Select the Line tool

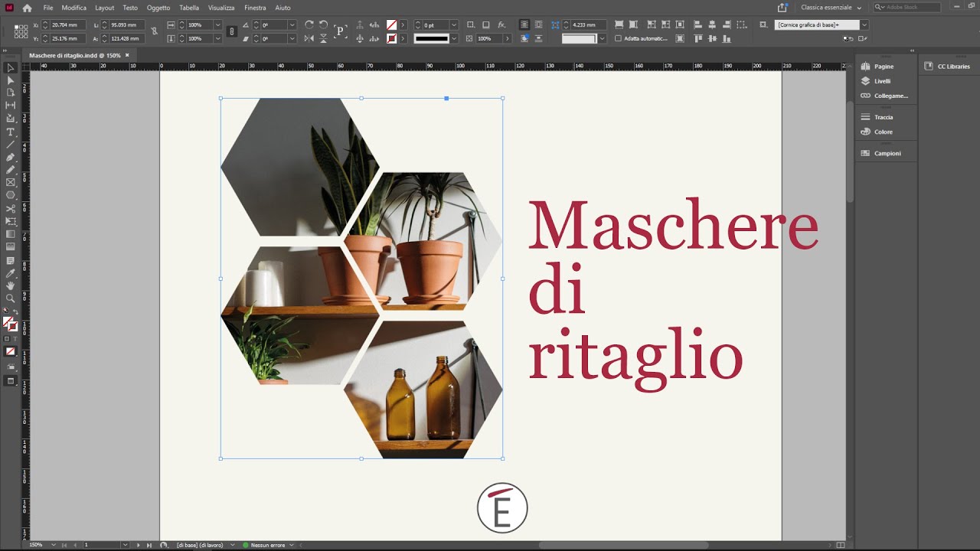(11, 145)
